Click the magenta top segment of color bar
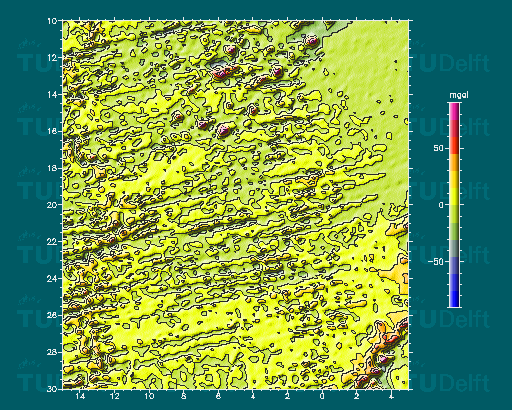Screen dimensions: 512x410 pos(454,111)
